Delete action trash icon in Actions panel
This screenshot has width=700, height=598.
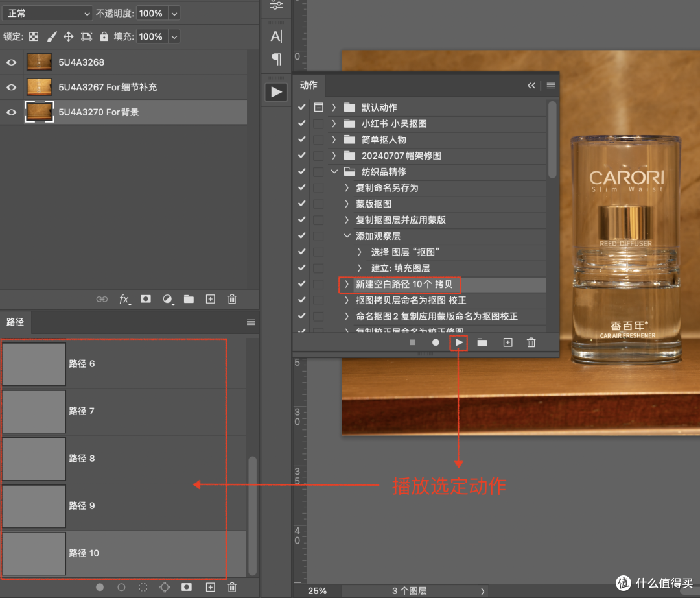[531, 342]
